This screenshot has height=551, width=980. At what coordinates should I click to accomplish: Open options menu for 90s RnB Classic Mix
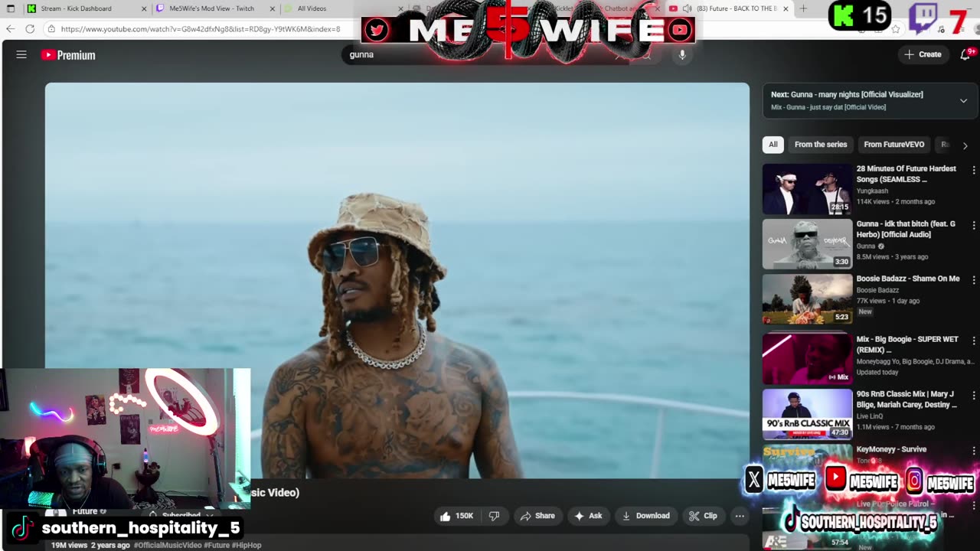(973, 396)
